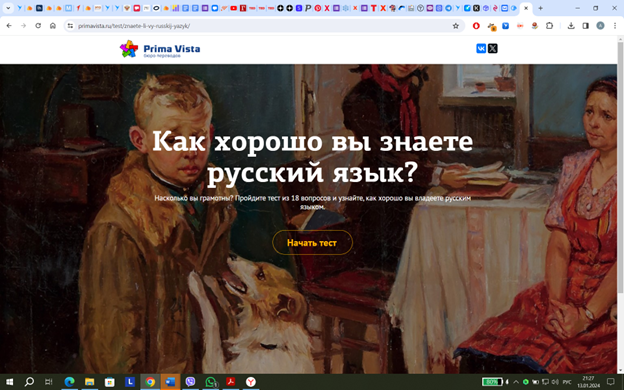Expand the tab search dropdown arrow
This screenshot has height=390, width=624.
(x=8, y=8)
